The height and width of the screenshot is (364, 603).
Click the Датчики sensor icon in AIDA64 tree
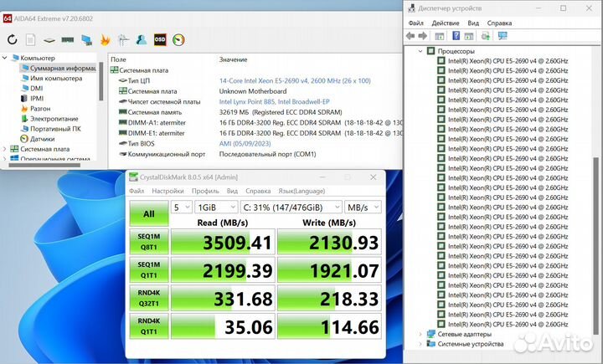tap(24, 139)
